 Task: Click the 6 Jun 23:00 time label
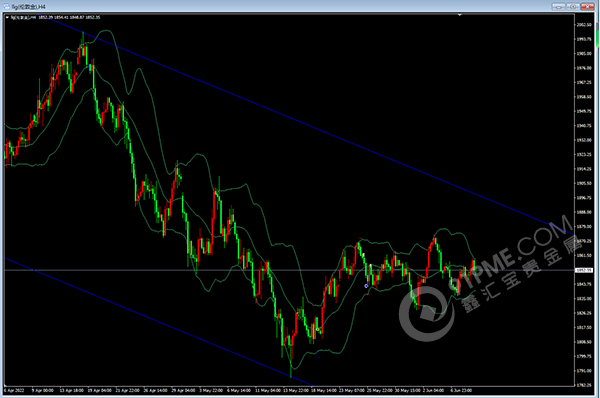pyautogui.click(x=461, y=391)
